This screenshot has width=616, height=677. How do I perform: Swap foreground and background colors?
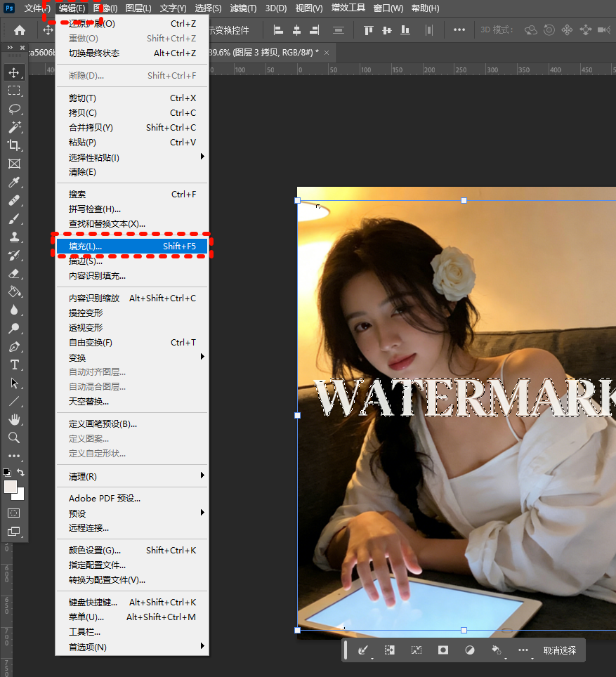point(21,473)
